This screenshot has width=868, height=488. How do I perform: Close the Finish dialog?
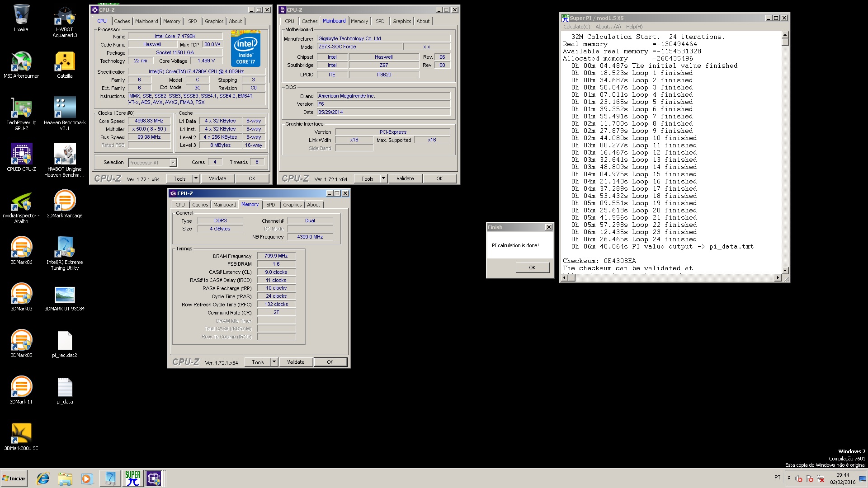point(548,227)
